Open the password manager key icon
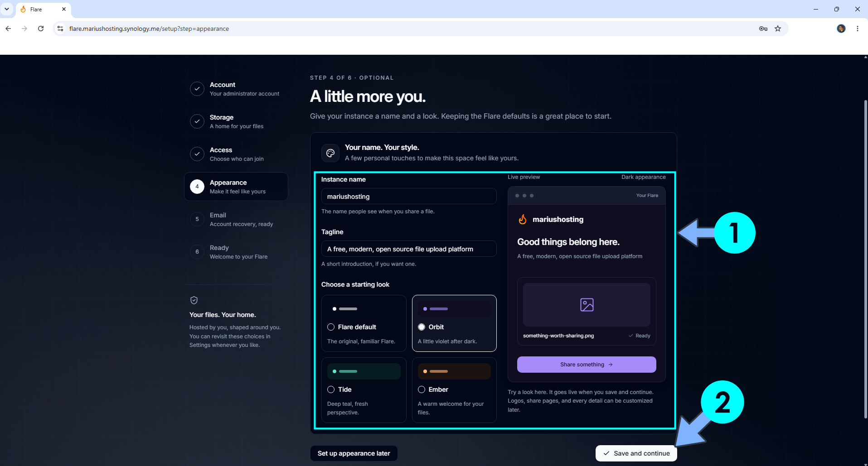The width and height of the screenshot is (868, 466). coord(763,29)
